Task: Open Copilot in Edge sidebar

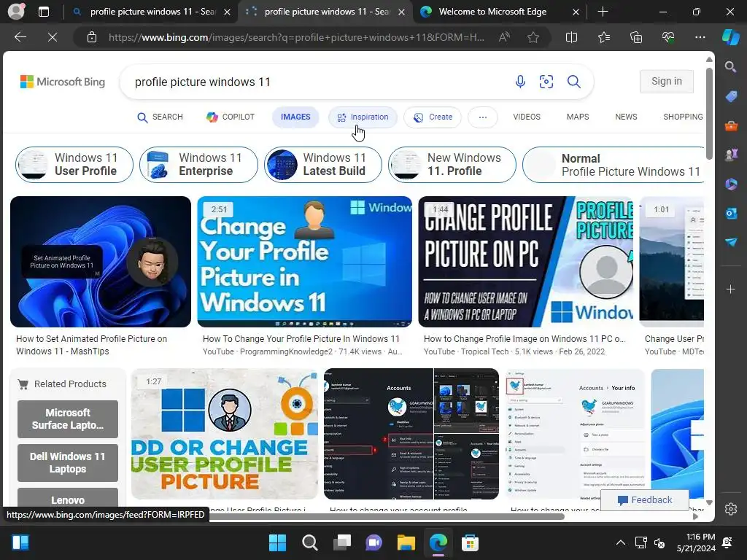Action: pyautogui.click(x=730, y=37)
